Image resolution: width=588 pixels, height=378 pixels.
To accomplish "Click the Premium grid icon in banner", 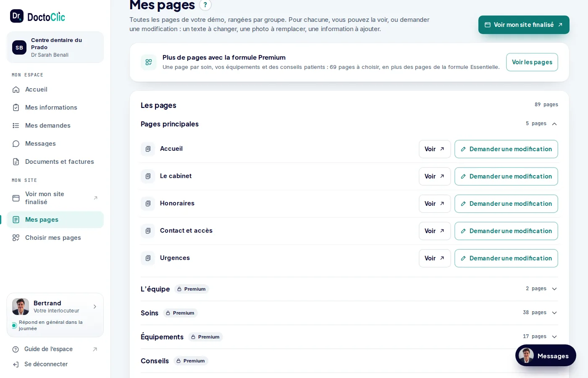I will [149, 62].
